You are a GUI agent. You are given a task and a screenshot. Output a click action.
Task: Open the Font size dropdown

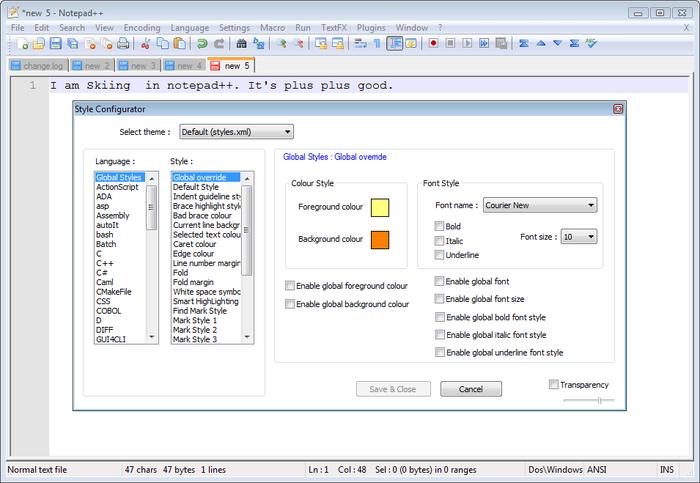click(579, 237)
